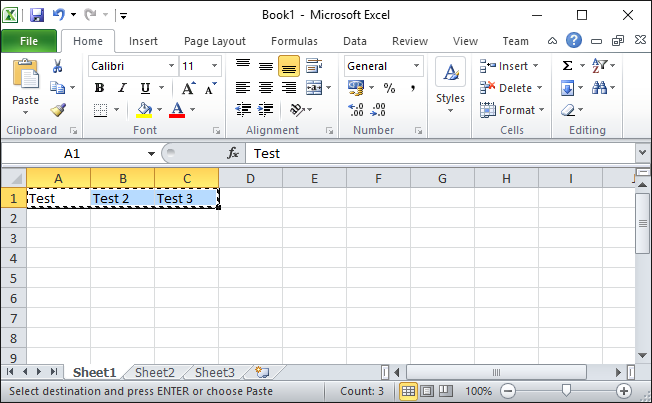
Task: Apply red font color
Action: [x=177, y=110]
